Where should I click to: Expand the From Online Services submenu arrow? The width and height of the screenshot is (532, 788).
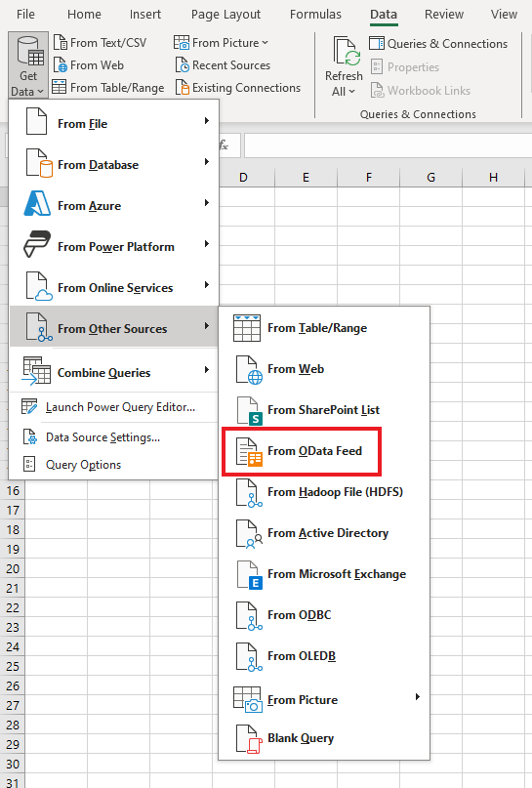coord(207,285)
